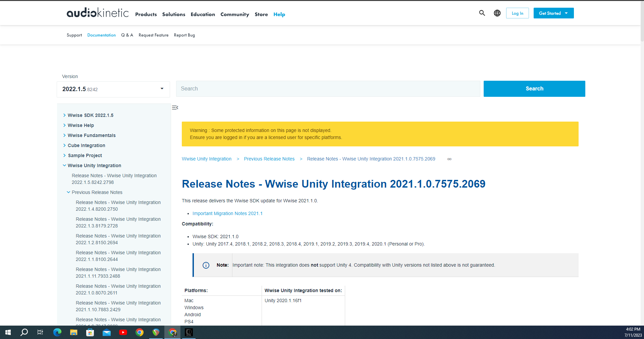Click the blue Search button
This screenshot has height=339, width=644.
point(534,89)
